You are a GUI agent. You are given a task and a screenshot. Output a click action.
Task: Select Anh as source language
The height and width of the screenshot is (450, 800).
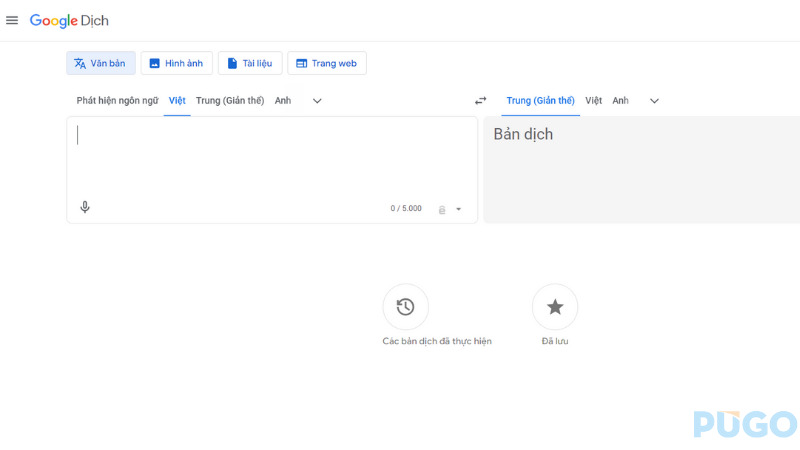click(283, 101)
